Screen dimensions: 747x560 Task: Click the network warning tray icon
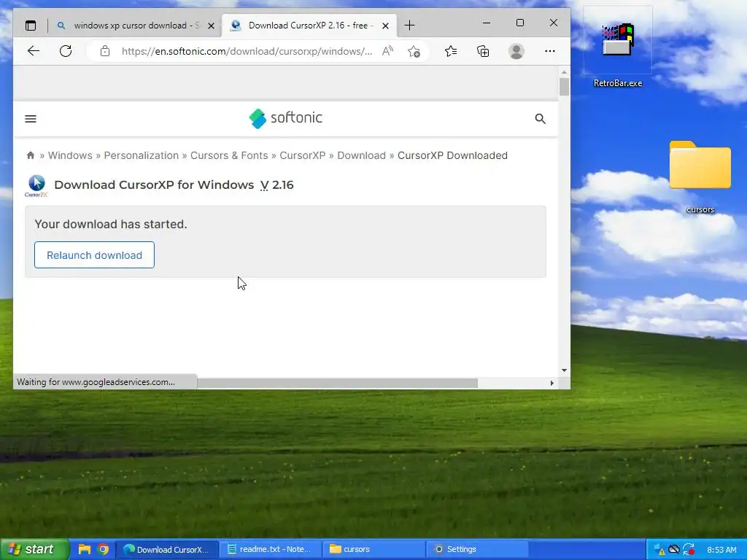pyautogui.click(x=659, y=550)
